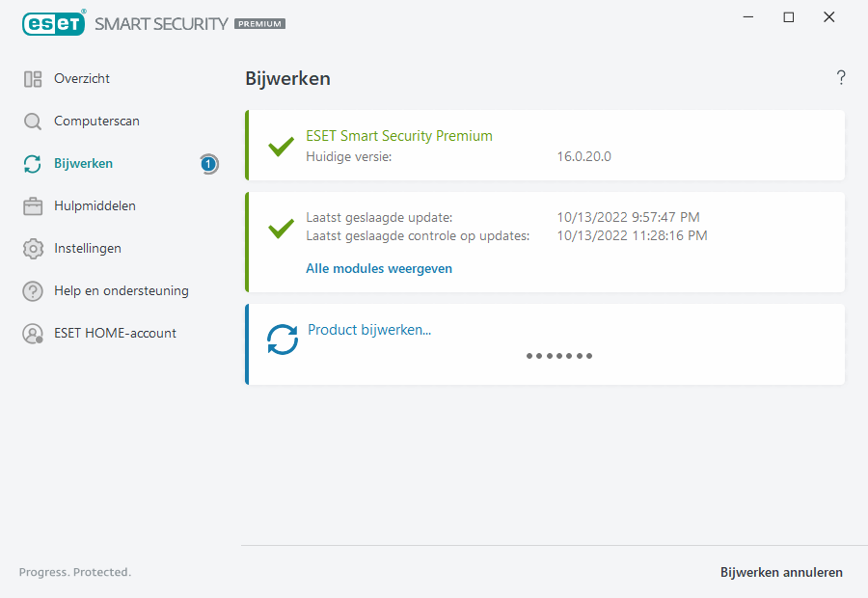
Task: Click the Overzicht sidebar icon
Action: pyautogui.click(x=33, y=79)
